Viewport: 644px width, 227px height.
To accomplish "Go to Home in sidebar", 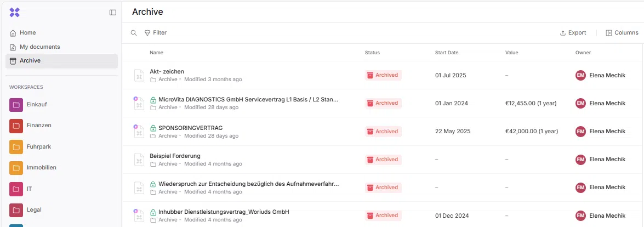I will click(27, 33).
